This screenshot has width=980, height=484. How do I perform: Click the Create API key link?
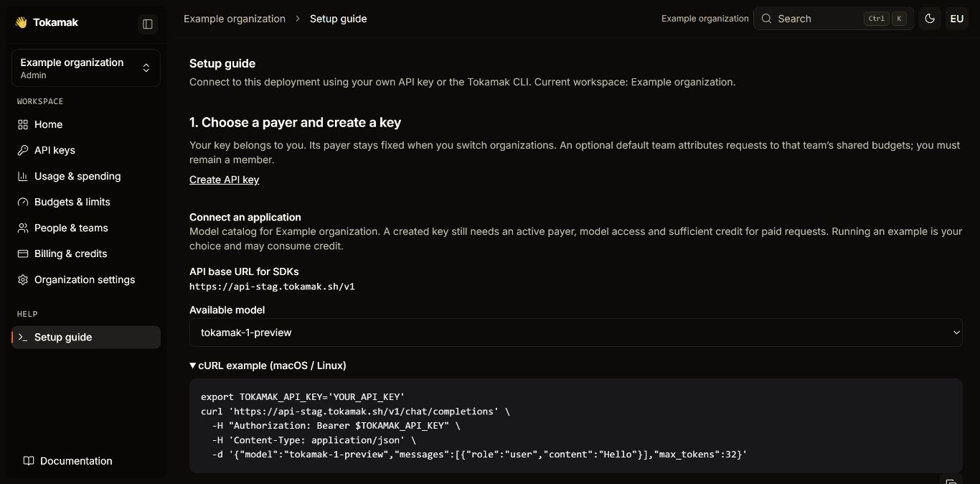[224, 180]
